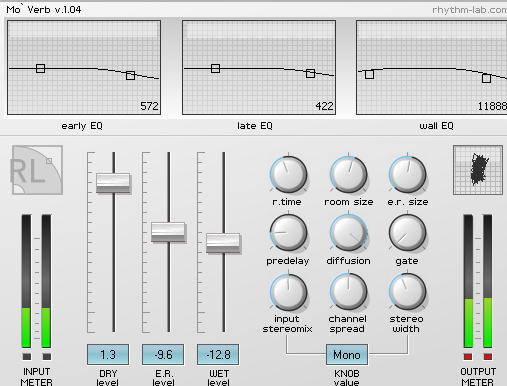The height and width of the screenshot is (386, 507).
Task: Click the INPUT METER label
Action: click(x=36, y=377)
